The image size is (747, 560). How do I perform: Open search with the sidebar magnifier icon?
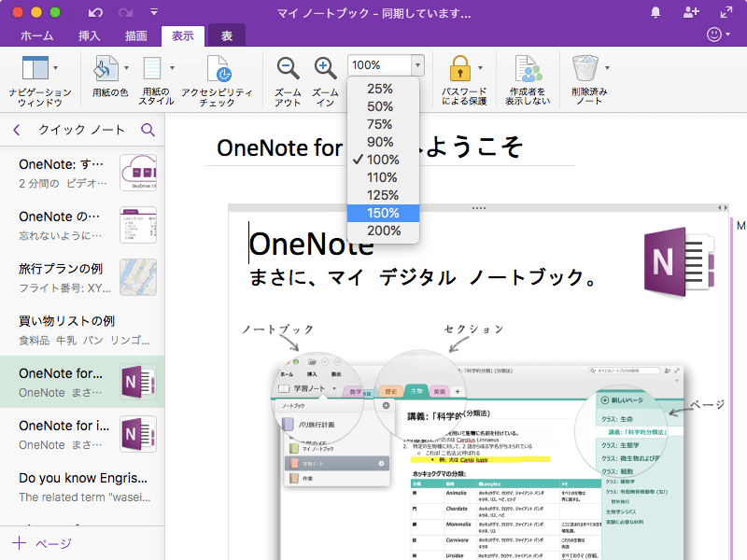tap(148, 130)
